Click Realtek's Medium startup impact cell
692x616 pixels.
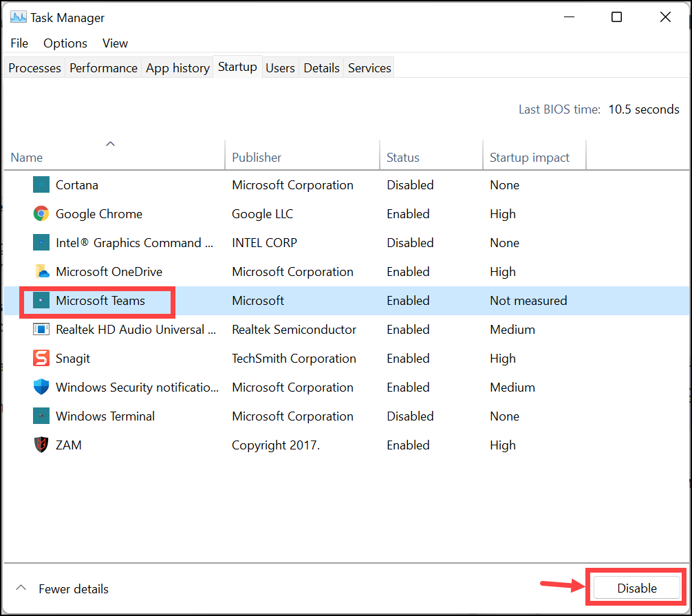(512, 330)
